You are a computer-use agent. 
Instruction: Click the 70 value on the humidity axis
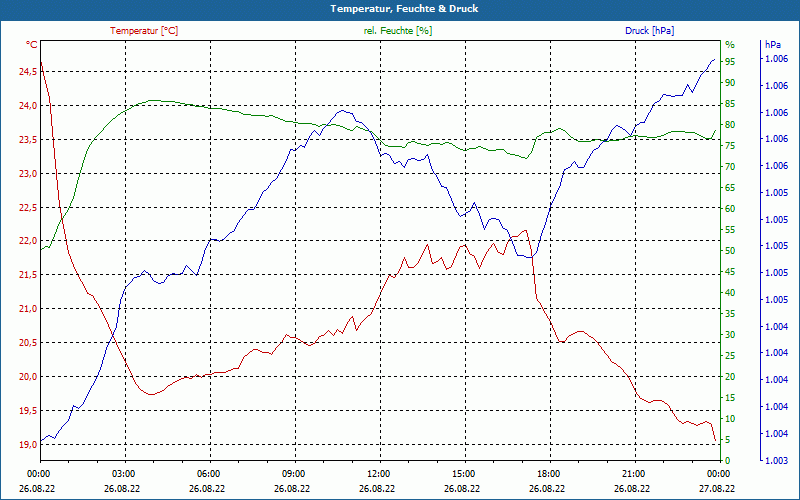pyautogui.click(x=730, y=167)
